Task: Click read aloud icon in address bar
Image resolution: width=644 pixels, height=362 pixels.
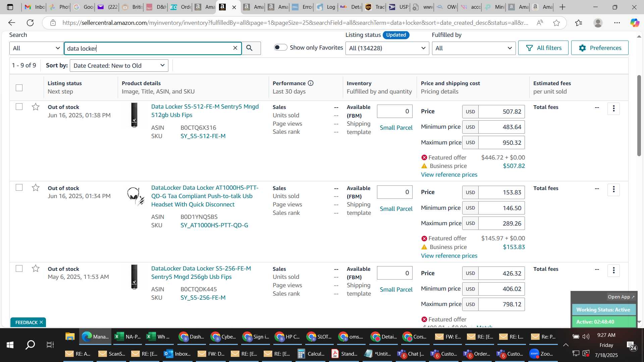Action: 540,23
